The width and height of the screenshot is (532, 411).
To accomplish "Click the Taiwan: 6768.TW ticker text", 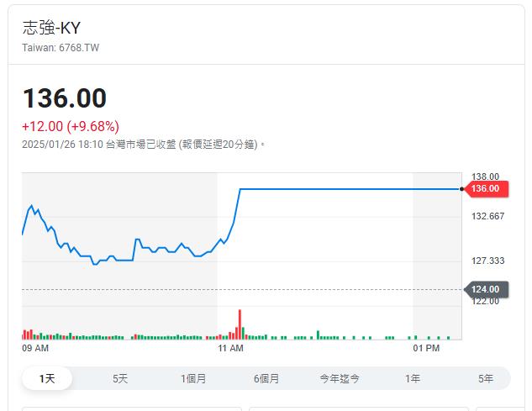I will 61,48.
